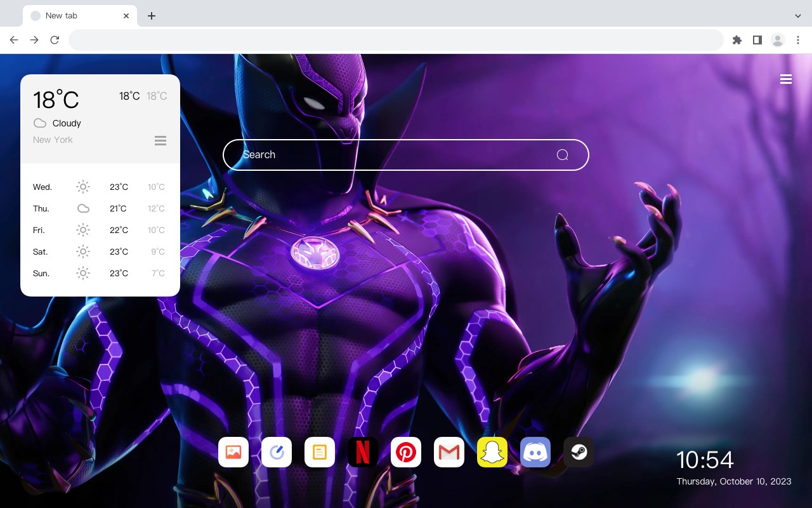Image resolution: width=812 pixels, height=508 pixels.
Task: Click Thursday's cloud weather icon
Action: (83, 208)
